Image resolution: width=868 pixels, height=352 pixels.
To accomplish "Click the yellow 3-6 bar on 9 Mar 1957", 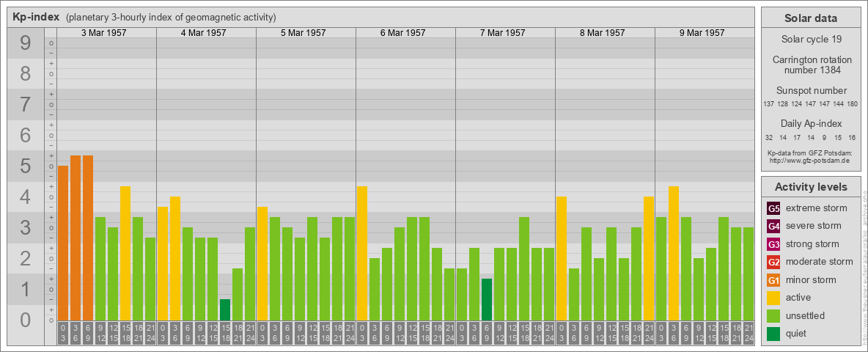I will (674, 254).
